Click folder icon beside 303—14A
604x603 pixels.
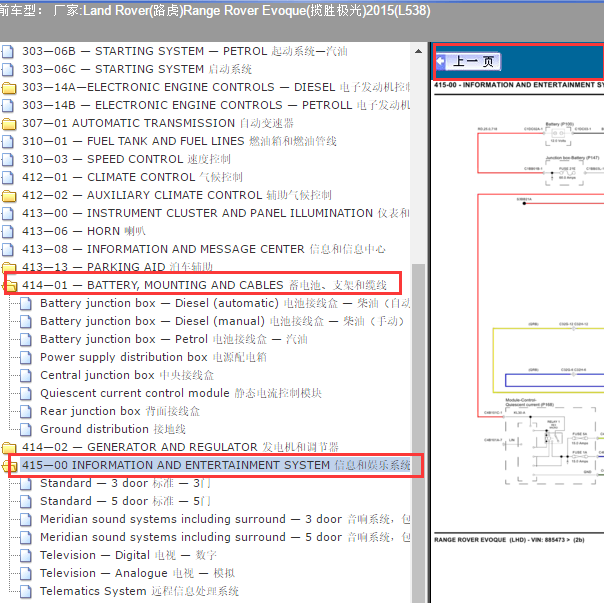click(x=9, y=88)
